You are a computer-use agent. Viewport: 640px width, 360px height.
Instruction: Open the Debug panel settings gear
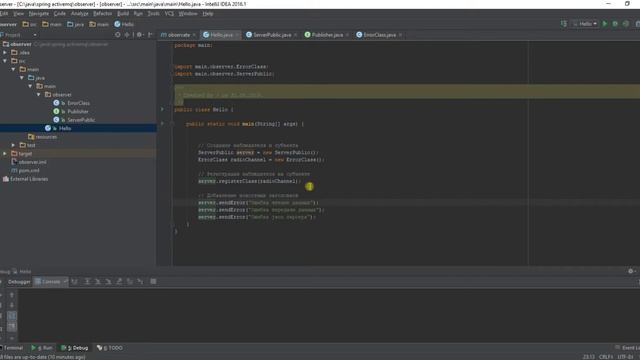click(x=631, y=271)
